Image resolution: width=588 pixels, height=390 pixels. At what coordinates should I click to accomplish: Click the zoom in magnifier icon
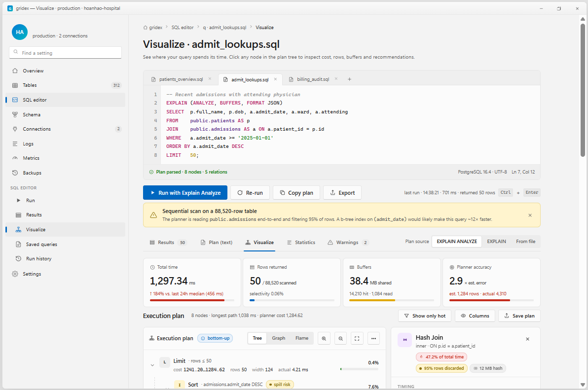click(x=324, y=338)
